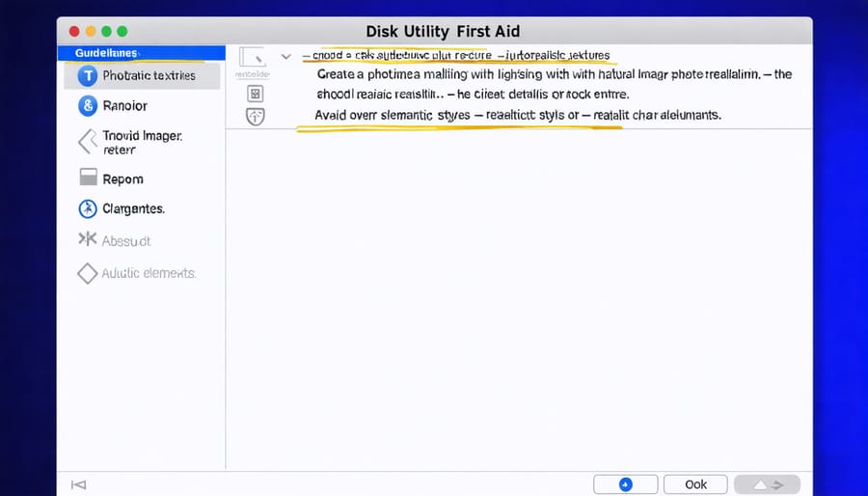Click the grayed arrows button next to Ook
Screen dimensions: 868x496
tap(768, 484)
